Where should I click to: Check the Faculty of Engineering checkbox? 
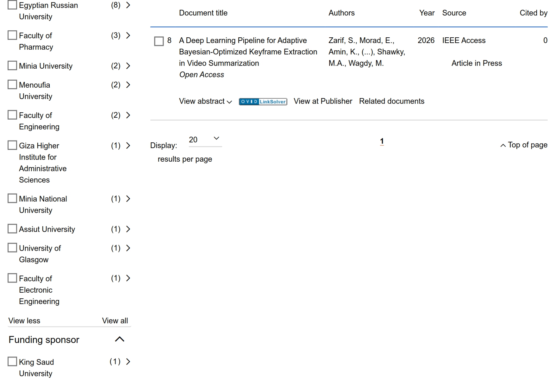(12, 115)
